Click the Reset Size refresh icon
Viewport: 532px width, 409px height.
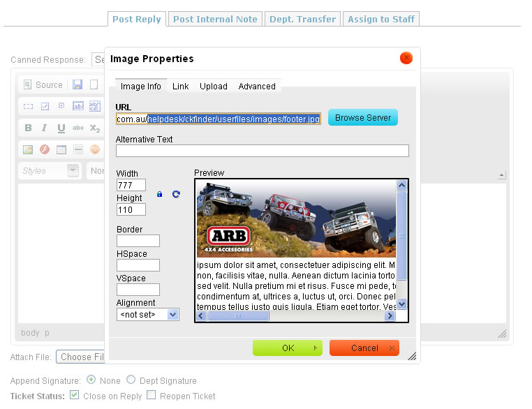coord(176,194)
